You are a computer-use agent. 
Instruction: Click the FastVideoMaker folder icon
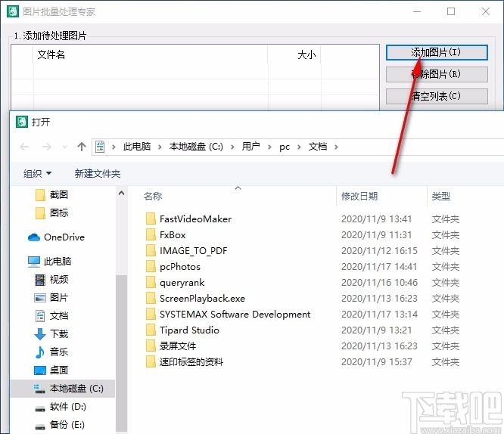point(151,219)
